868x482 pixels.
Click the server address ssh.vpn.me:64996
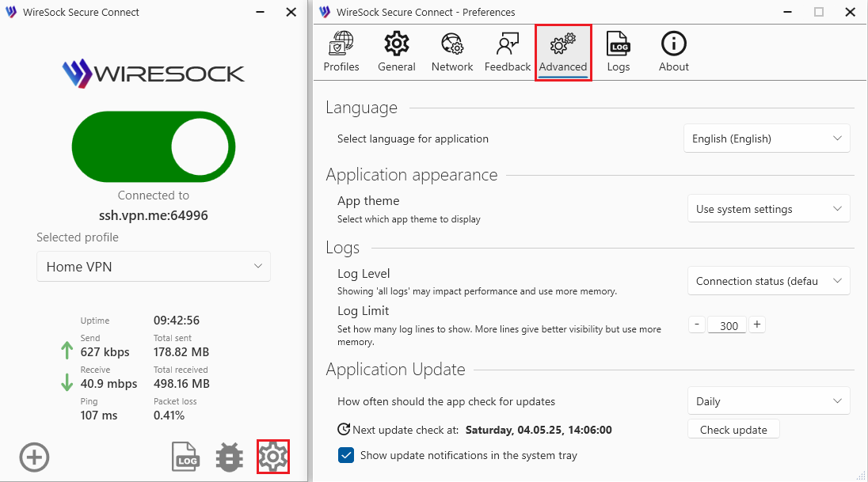[154, 215]
